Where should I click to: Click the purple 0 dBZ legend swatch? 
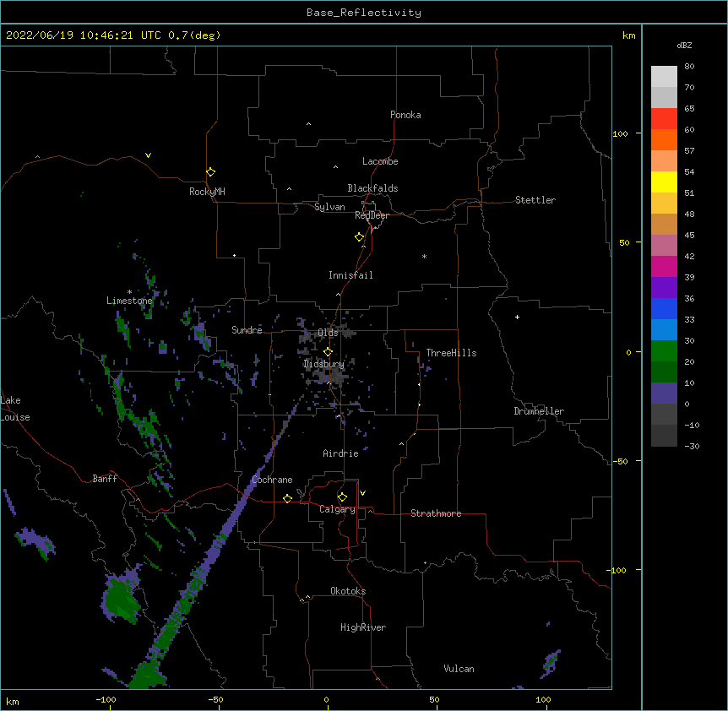pyautogui.click(x=664, y=393)
